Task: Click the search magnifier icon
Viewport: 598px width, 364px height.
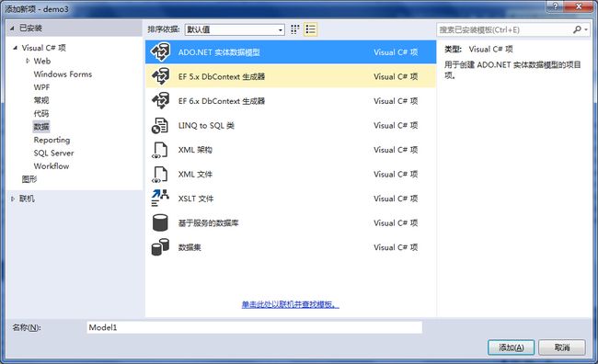Action: tap(577, 29)
